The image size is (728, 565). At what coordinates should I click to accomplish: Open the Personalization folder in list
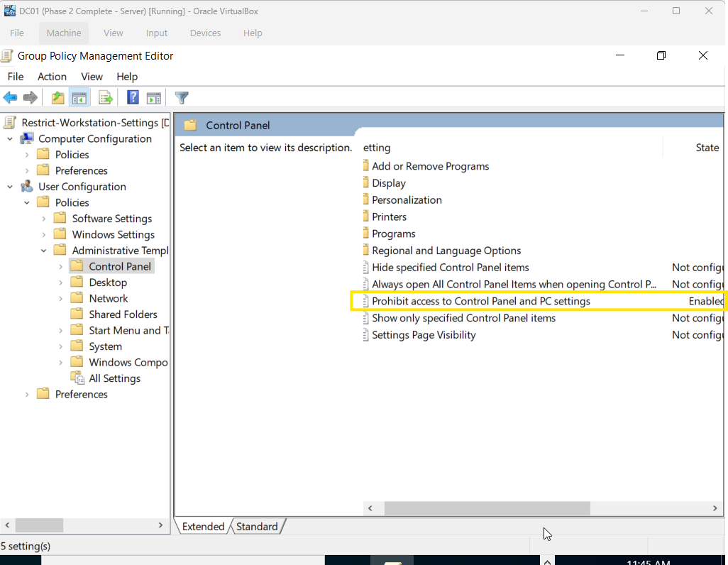(x=407, y=199)
